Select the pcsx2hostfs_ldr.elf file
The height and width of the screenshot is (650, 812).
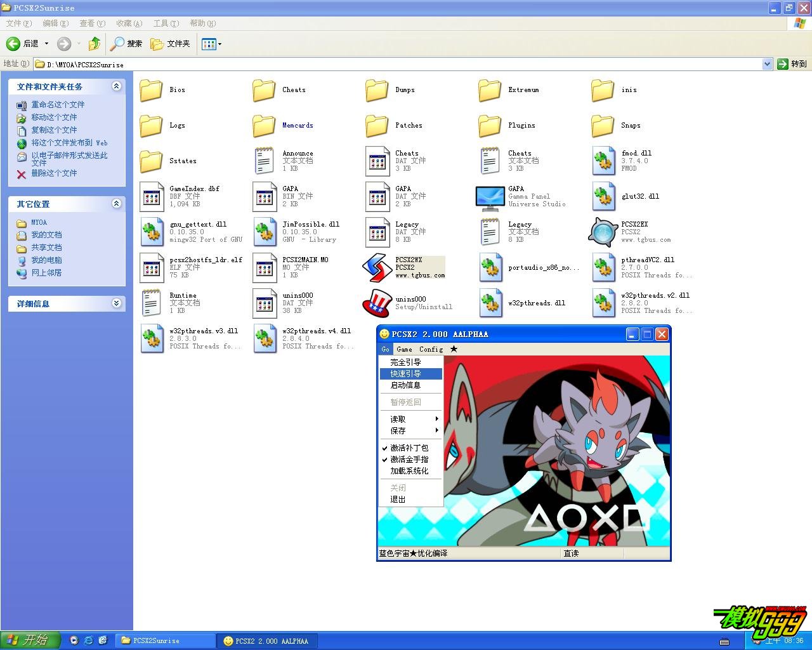coord(152,267)
